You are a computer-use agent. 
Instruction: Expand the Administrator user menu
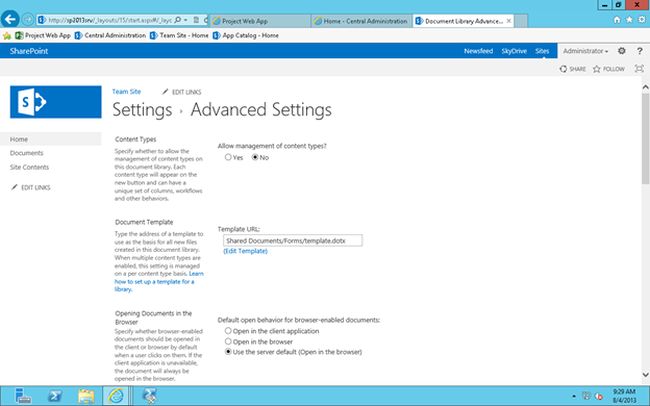click(x=585, y=51)
